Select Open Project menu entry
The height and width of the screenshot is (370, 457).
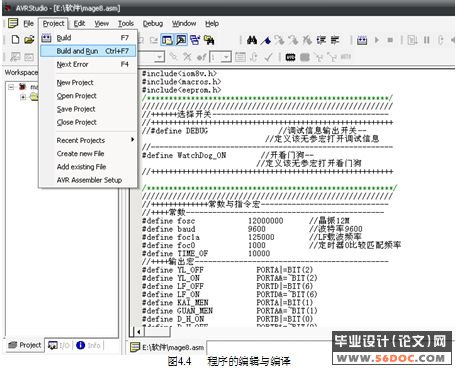click(x=88, y=96)
